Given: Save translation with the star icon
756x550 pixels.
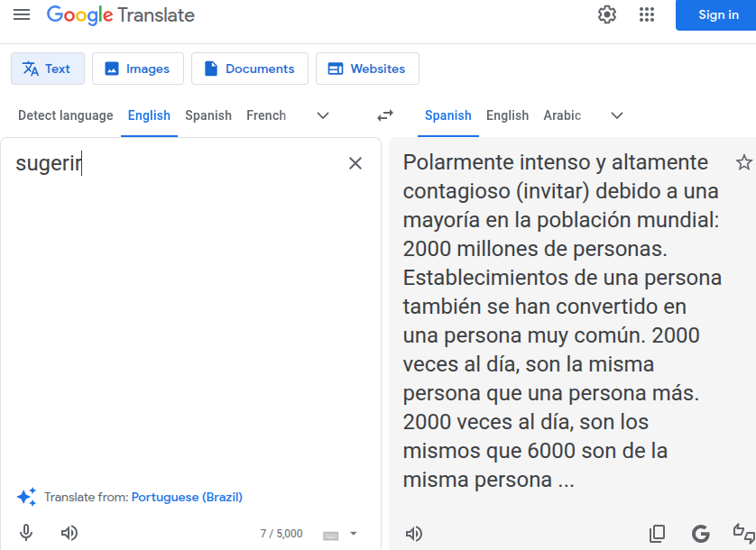Looking at the screenshot, I should [744, 162].
